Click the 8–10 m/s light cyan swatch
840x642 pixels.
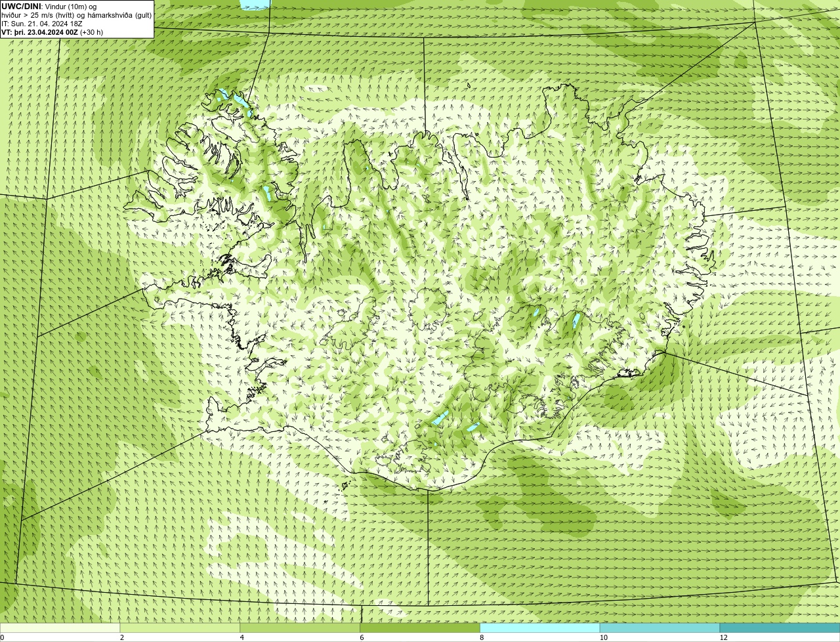coord(540,628)
